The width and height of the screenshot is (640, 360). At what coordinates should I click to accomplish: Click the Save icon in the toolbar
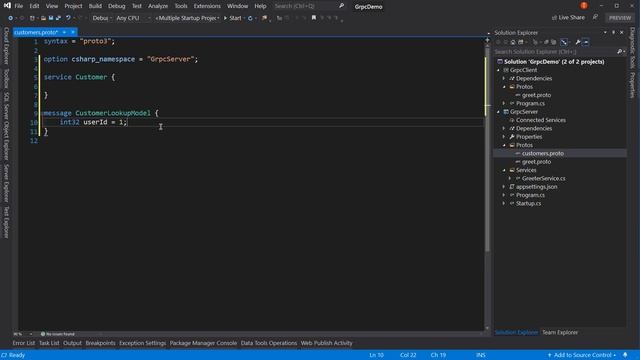(x=51, y=18)
